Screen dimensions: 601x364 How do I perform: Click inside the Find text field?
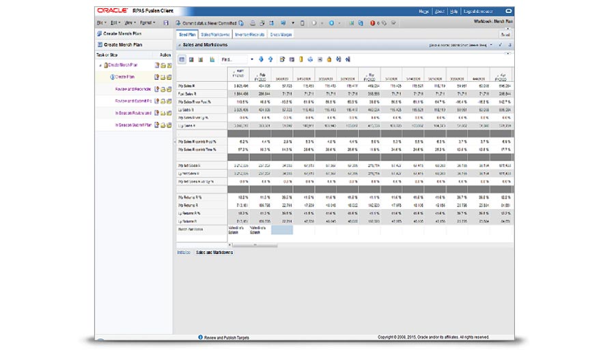pos(234,59)
